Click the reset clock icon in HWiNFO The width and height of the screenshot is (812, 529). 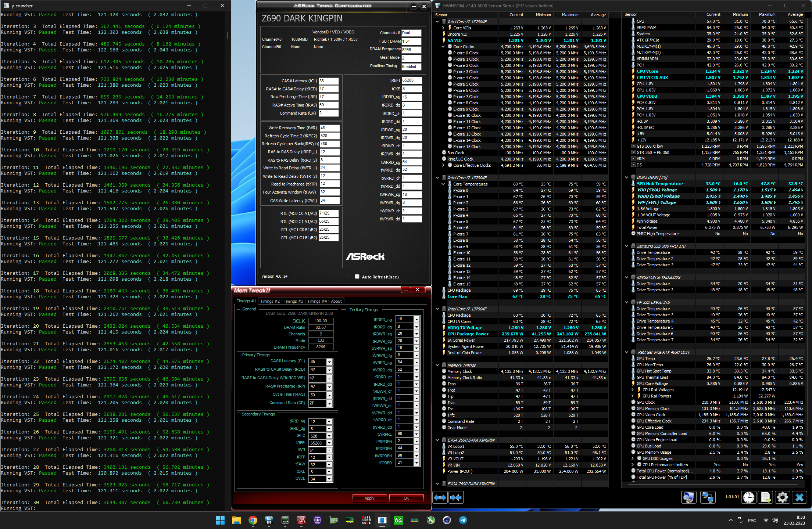[749, 497]
